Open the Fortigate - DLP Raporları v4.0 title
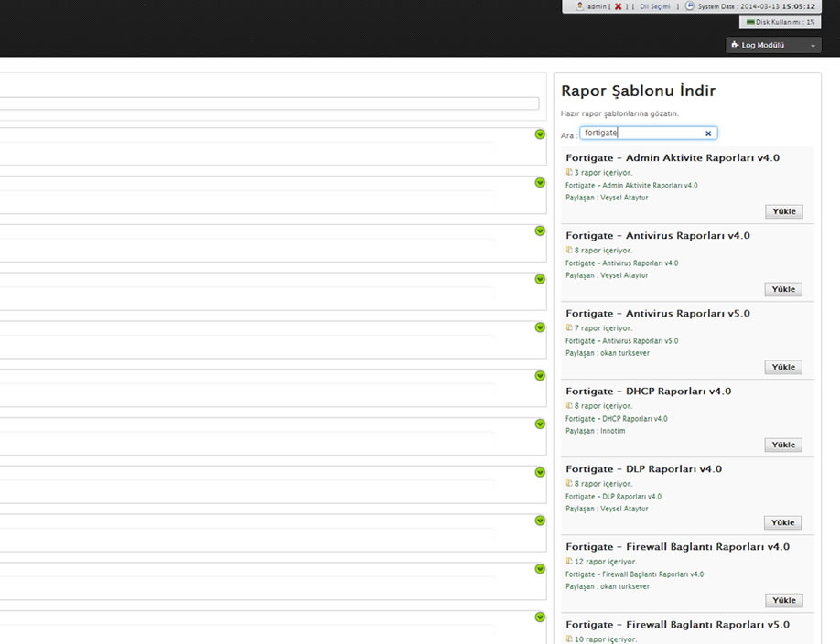Viewport: 840px width, 644px height. [x=643, y=468]
